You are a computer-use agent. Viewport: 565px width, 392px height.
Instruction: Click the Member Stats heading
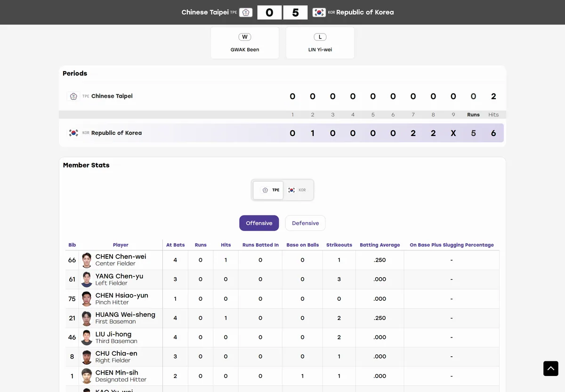pyautogui.click(x=86, y=165)
